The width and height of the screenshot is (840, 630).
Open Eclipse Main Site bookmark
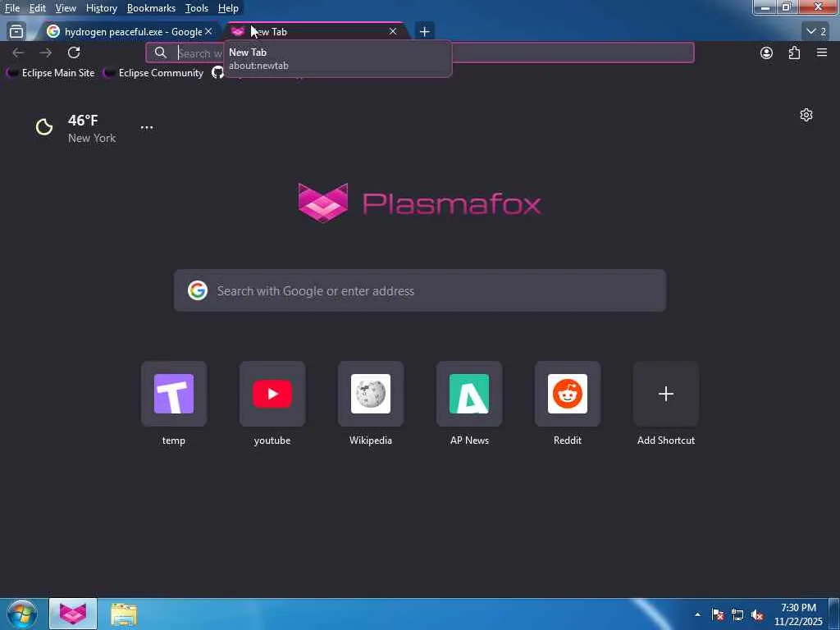pyautogui.click(x=51, y=72)
